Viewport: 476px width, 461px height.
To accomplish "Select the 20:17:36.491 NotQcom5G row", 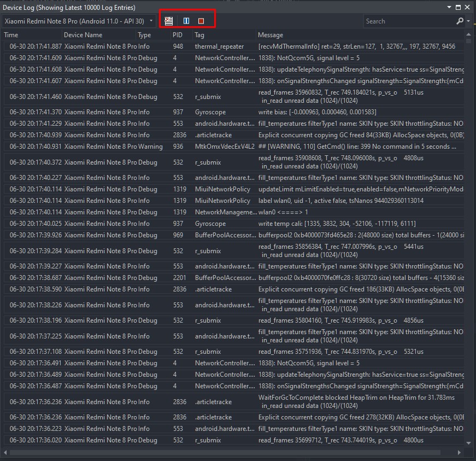I will (x=234, y=363).
